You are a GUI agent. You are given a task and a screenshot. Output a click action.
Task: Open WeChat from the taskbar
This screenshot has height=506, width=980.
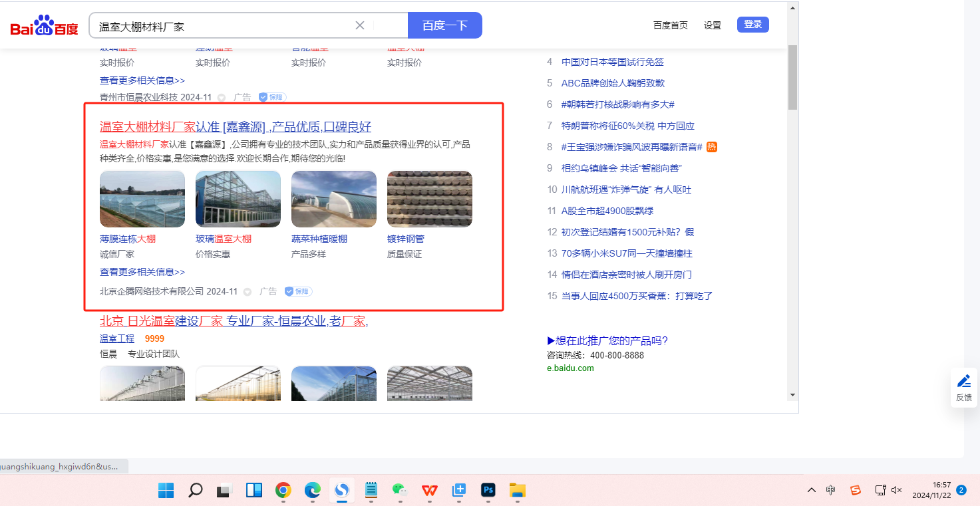click(399, 491)
